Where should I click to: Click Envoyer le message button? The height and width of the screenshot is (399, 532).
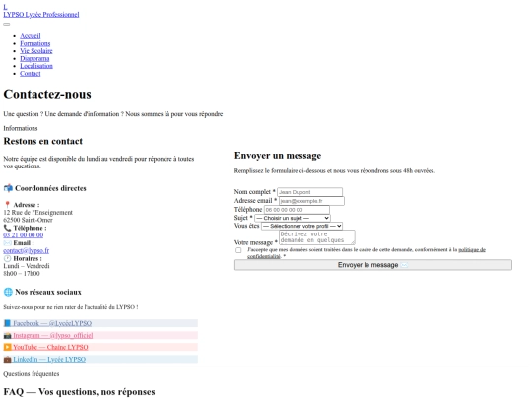(372, 265)
